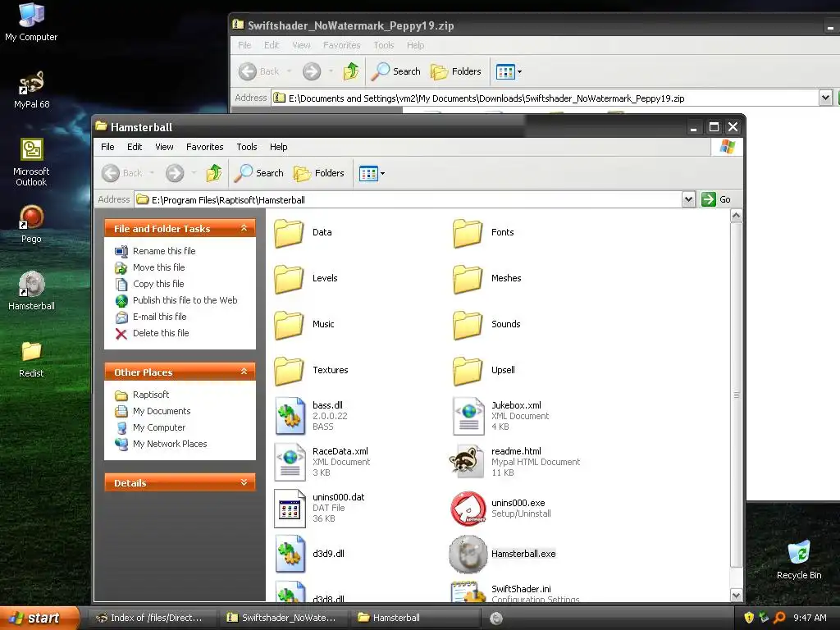Open the Tools menu in Hamsterball window
The width and height of the screenshot is (840, 630).
click(x=247, y=147)
